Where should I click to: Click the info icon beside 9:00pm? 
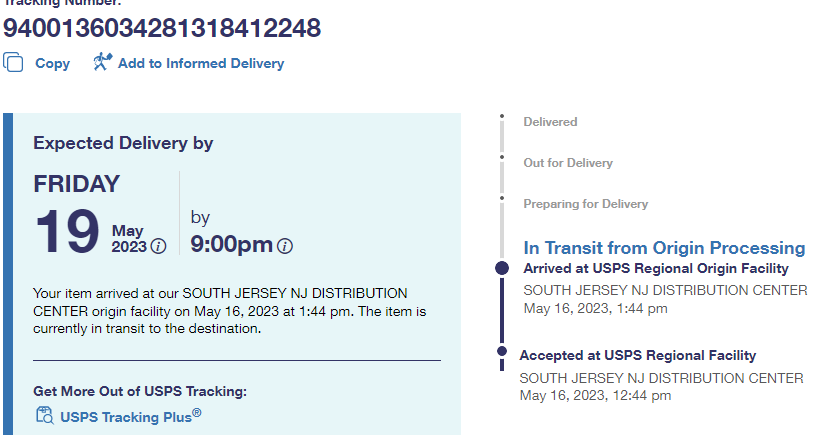click(x=285, y=246)
